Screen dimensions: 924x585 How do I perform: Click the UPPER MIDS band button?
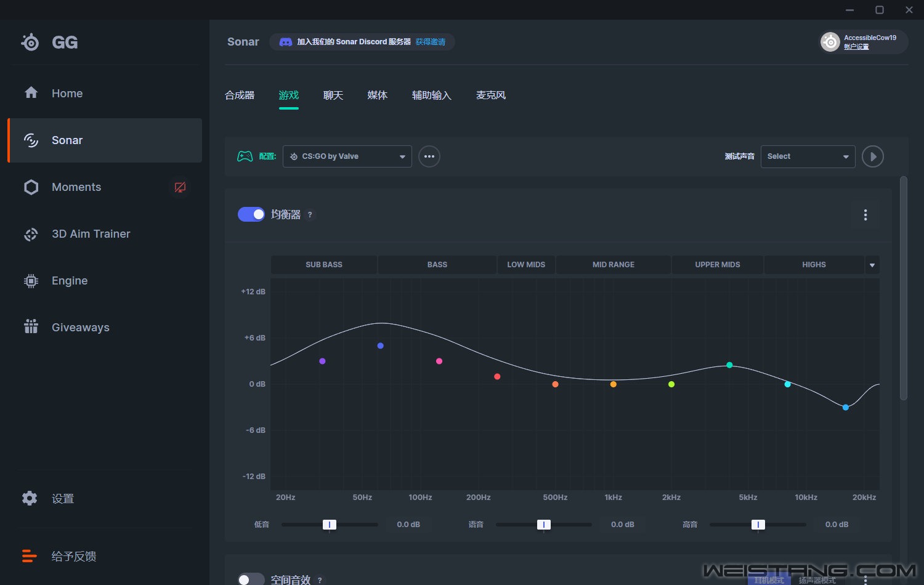(x=718, y=265)
